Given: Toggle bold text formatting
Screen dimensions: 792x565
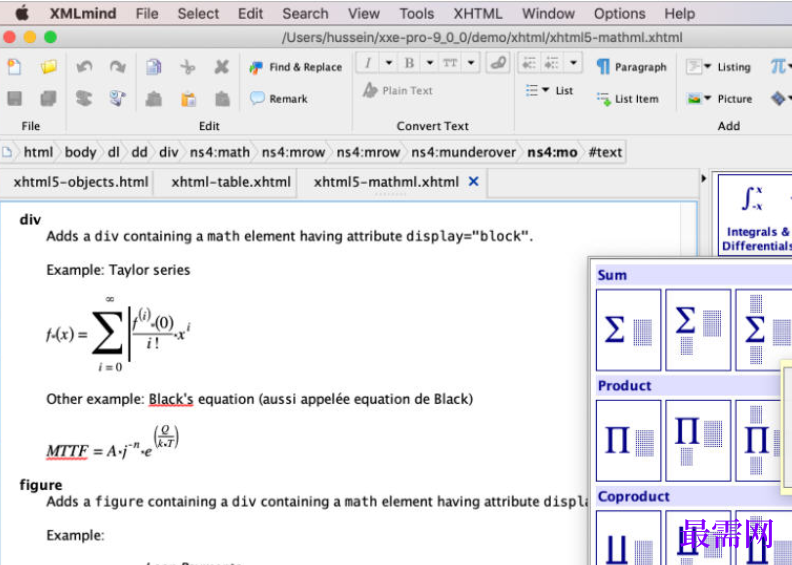Looking at the screenshot, I should tap(409, 63).
